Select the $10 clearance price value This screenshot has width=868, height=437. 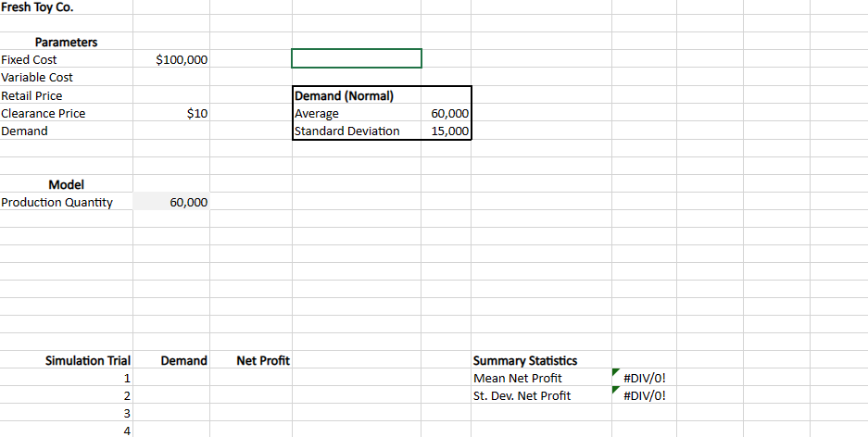(x=171, y=113)
